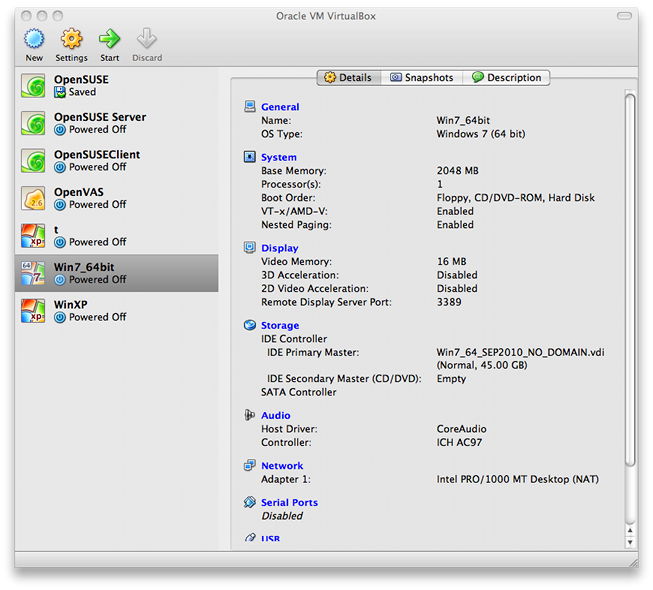
Task: Select the OpenSUSE VM name
Action: click(81, 80)
